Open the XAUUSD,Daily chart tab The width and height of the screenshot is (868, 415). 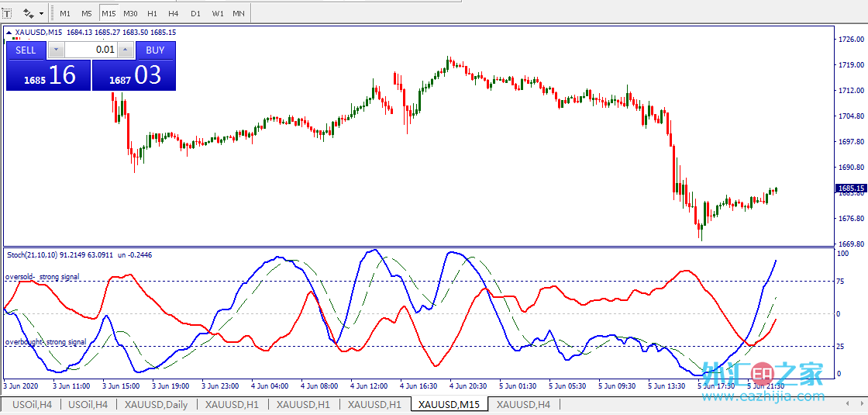[x=156, y=405]
